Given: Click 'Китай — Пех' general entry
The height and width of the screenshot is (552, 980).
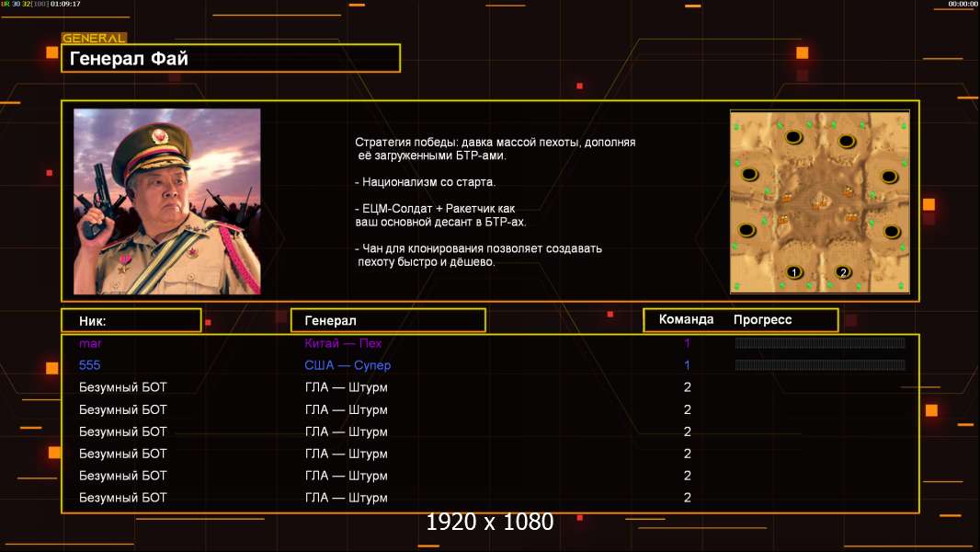Looking at the screenshot, I should [x=343, y=343].
